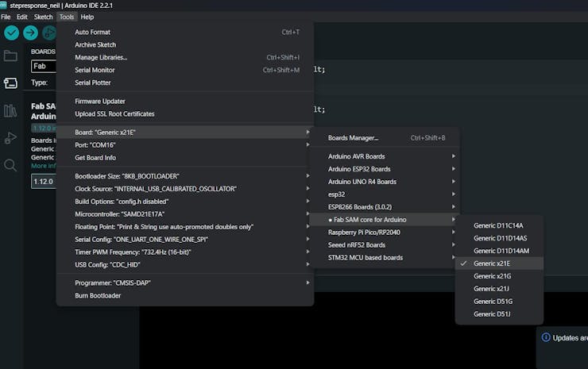Click the Updates notification text
Viewport: 588px width, 369px height.
click(570, 338)
